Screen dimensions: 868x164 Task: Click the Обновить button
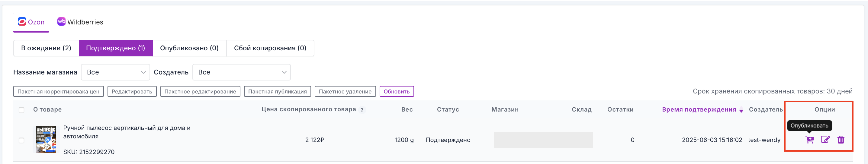pyautogui.click(x=397, y=91)
